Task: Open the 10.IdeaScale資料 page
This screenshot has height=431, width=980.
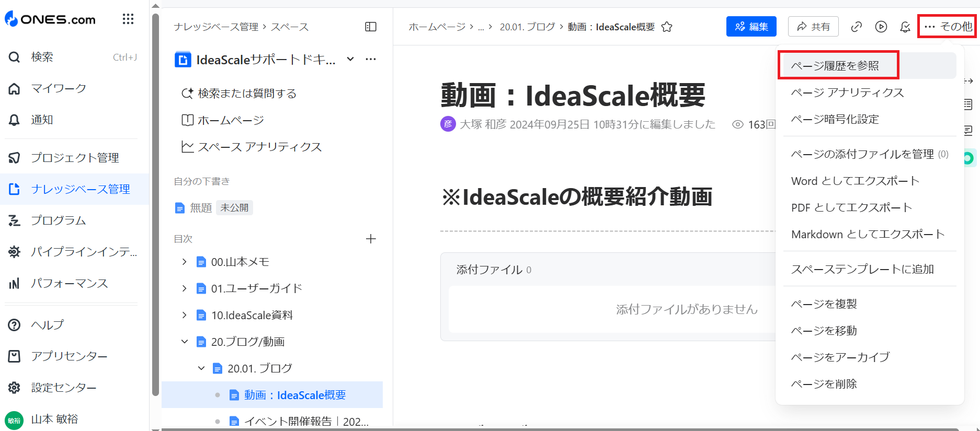Action: click(252, 315)
